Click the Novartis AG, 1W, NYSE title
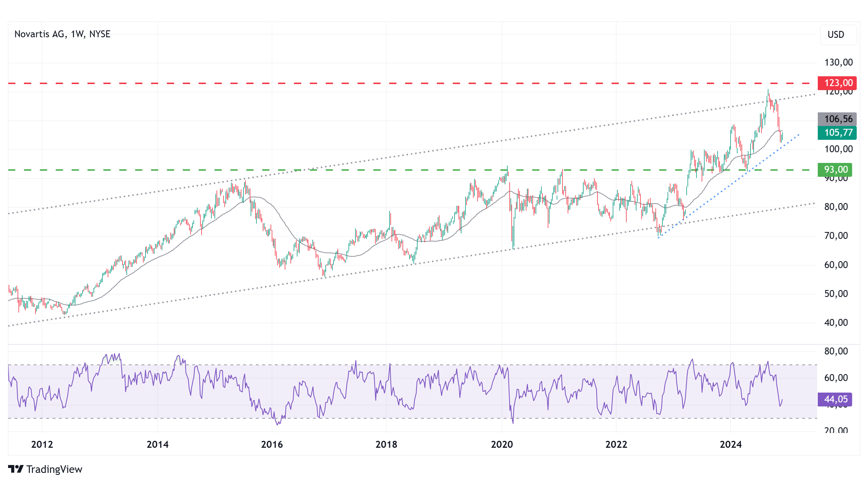This screenshot has height=483, width=868. point(62,34)
